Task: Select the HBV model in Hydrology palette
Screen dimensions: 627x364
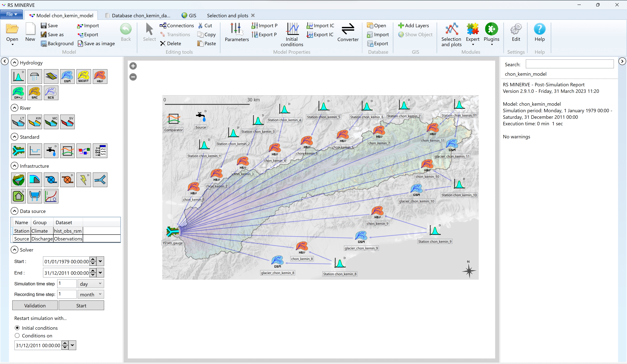Action: click(100, 76)
